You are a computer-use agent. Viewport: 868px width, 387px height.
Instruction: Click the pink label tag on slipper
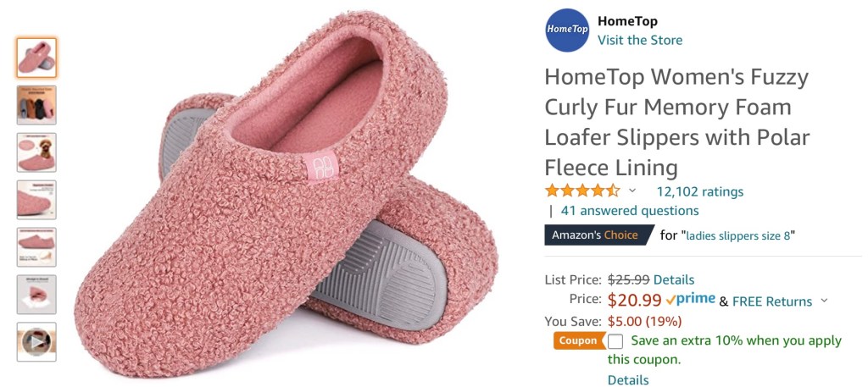[x=322, y=165]
